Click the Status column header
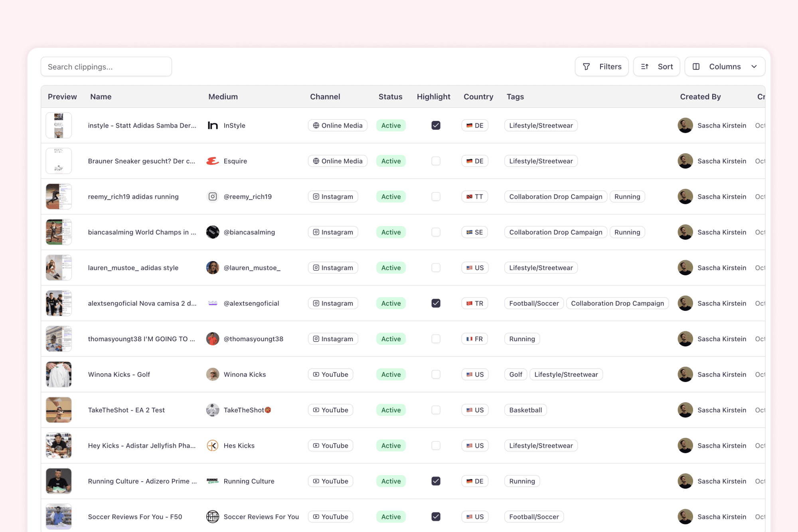 pos(390,97)
